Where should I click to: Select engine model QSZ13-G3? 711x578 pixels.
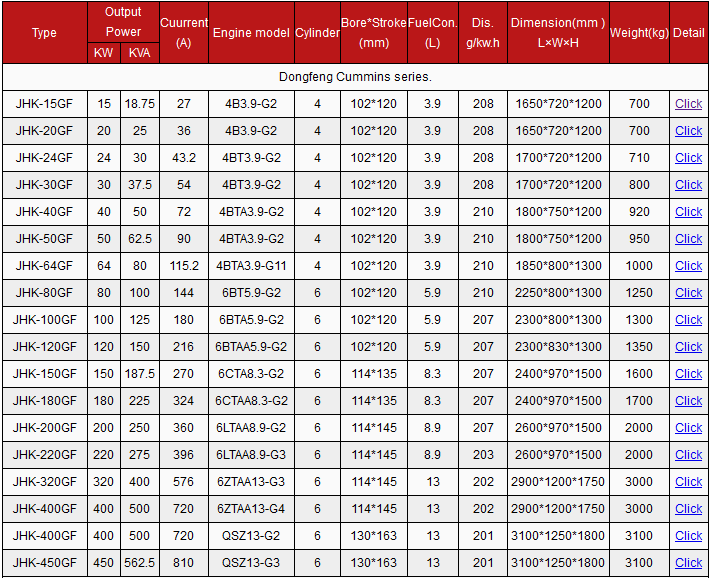251,563
